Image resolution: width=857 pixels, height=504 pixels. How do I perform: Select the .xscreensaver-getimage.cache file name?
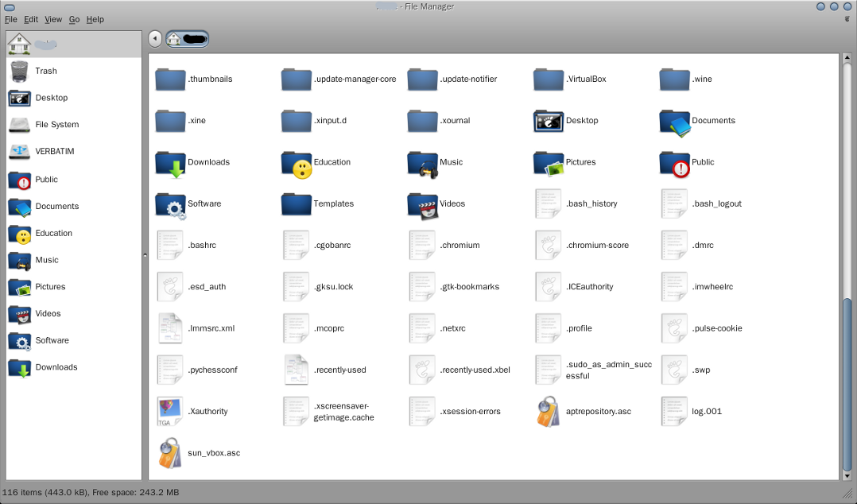click(343, 412)
